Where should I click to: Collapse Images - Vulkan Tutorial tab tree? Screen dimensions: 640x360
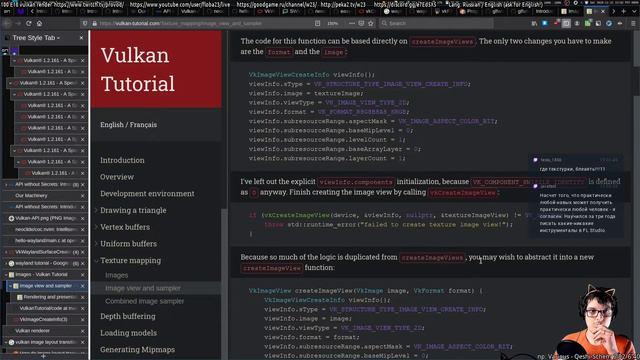point(6,275)
